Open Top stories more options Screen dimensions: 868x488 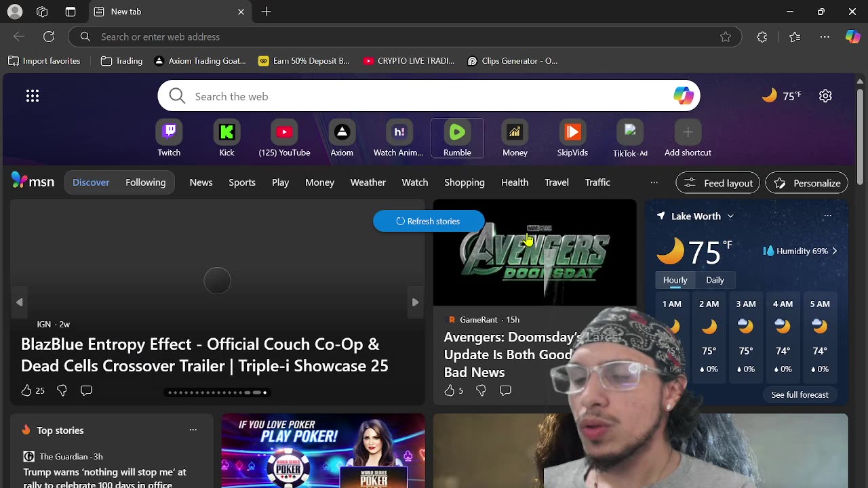click(193, 430)
